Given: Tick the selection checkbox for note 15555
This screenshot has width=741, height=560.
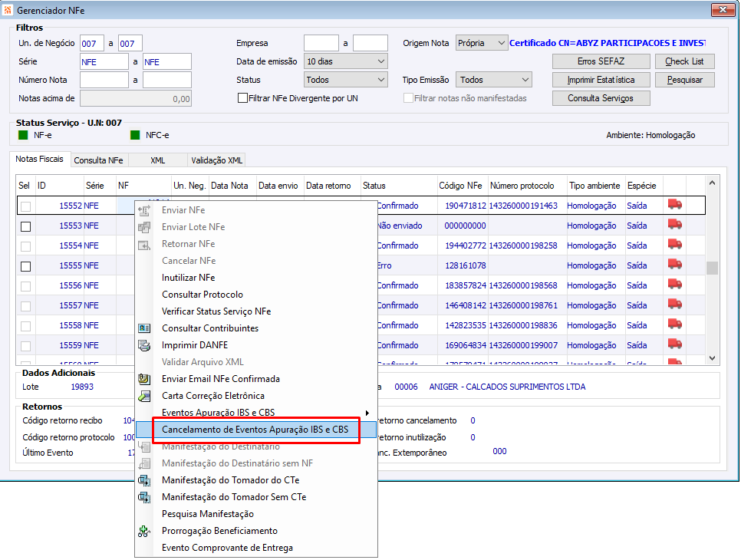Looking at the screenshot, I should point(26,266).
